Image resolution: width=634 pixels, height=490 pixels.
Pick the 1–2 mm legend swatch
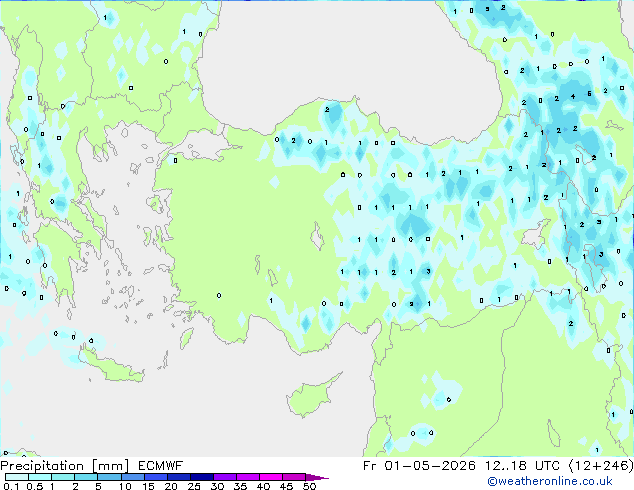(63, 477)
